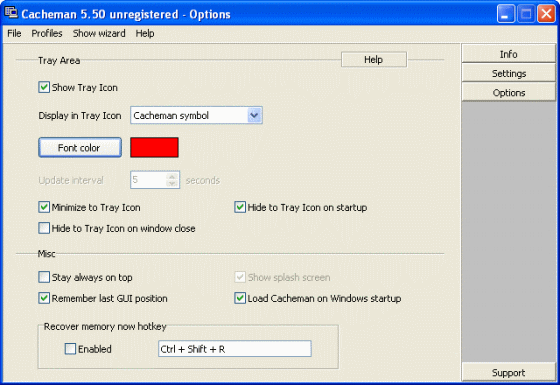Click the Cacheman app icon in title bar
The width and height of the screenshot is (560, 385).
[11, 12]
